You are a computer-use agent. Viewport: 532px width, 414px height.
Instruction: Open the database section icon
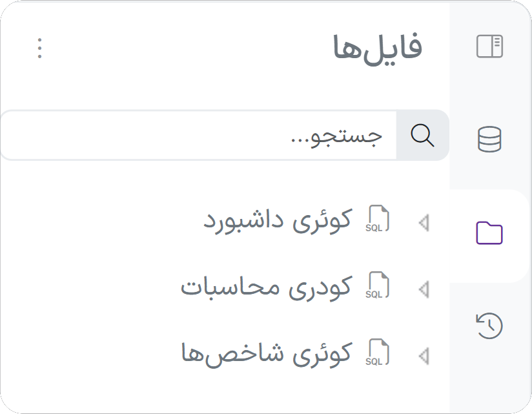click(x=489, y=140)
